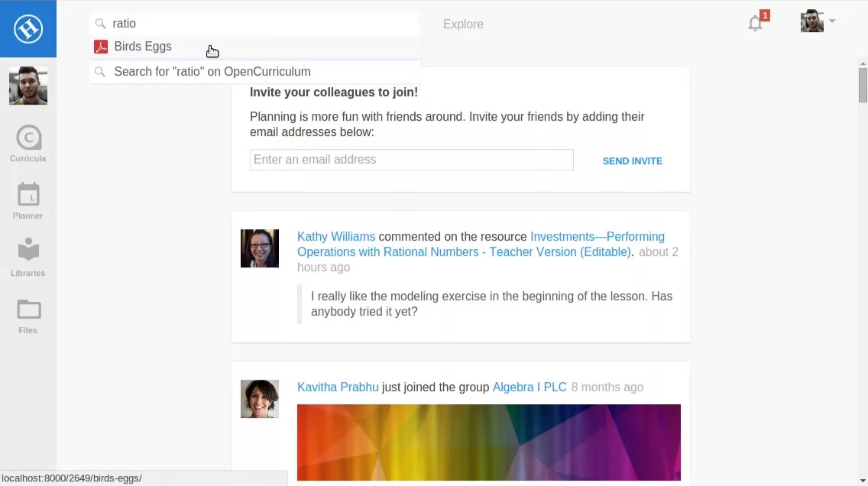
Task: Go to the Explore tab
Action: pyautogui.click(x=463, y=24)
